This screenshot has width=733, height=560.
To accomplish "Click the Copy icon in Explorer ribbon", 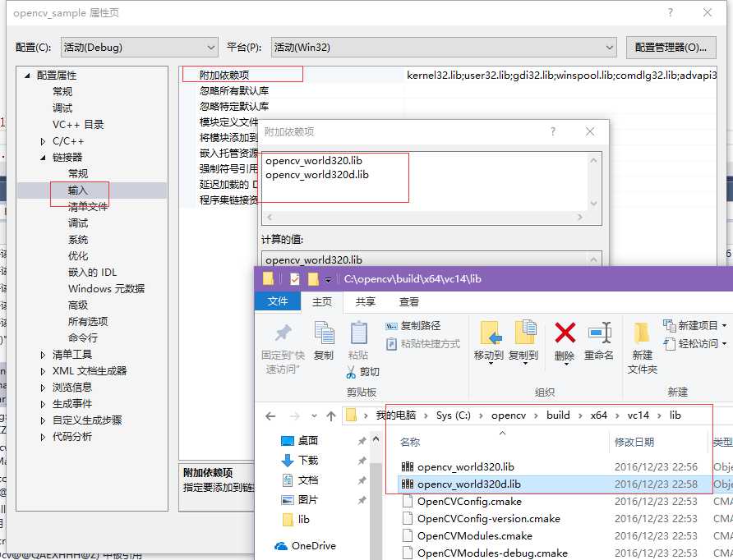I will tap(324, 333).
